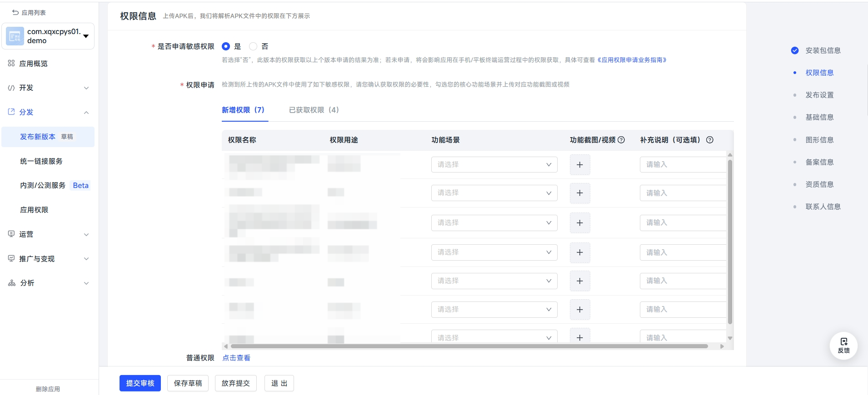Collapse the 分发 sidebar section
The image size is (868, 395).
point(86,112)
